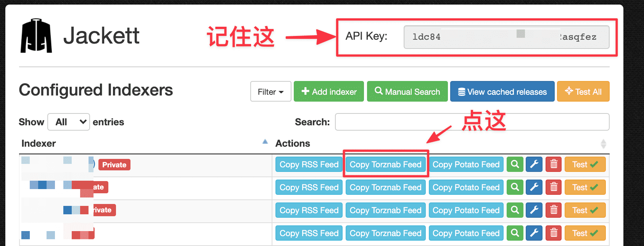Delete first indexer using trash icon
Screen dimensions: 644x246
(x=554, y=165)
